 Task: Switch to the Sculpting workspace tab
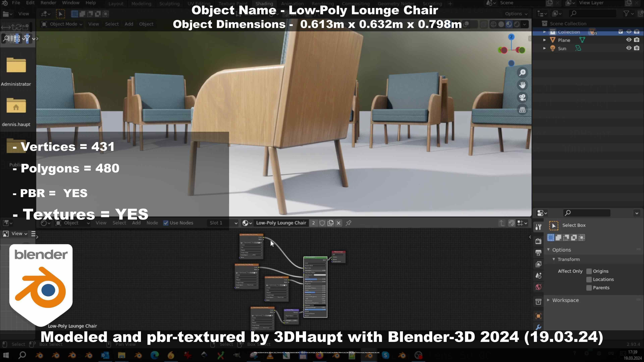click(x=170, y=4)
